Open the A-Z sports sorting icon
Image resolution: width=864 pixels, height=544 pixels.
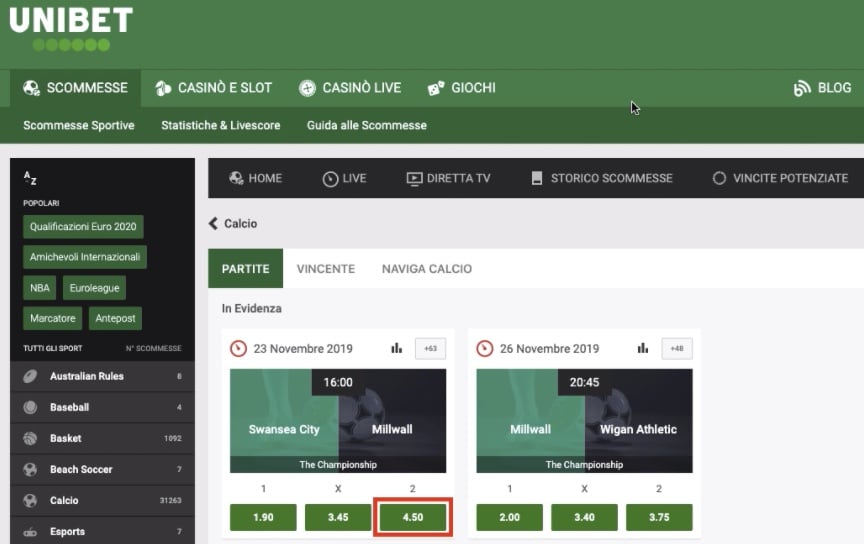[x=30, y=178]
